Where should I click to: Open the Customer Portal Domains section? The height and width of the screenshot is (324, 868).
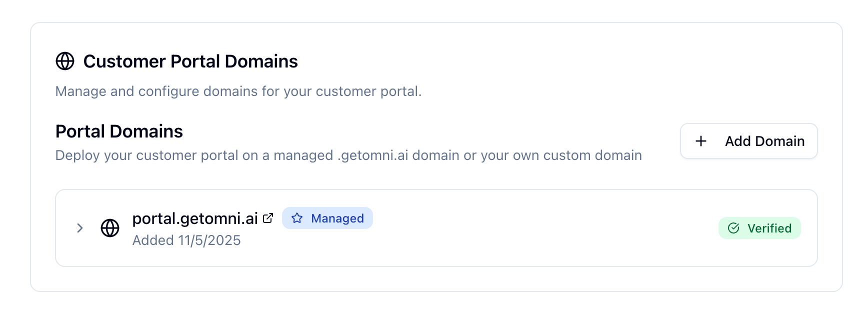click(190, 61)
